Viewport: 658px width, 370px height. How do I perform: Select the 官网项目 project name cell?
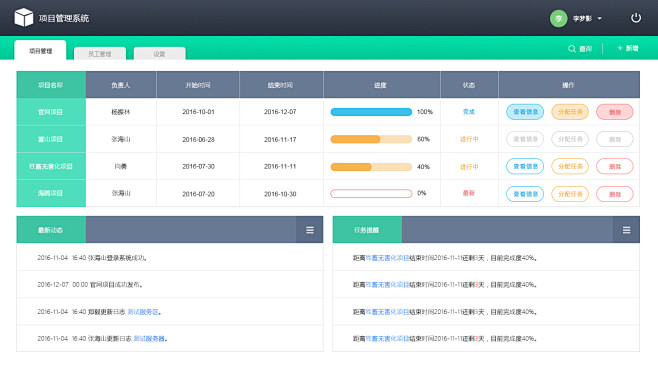51,112
